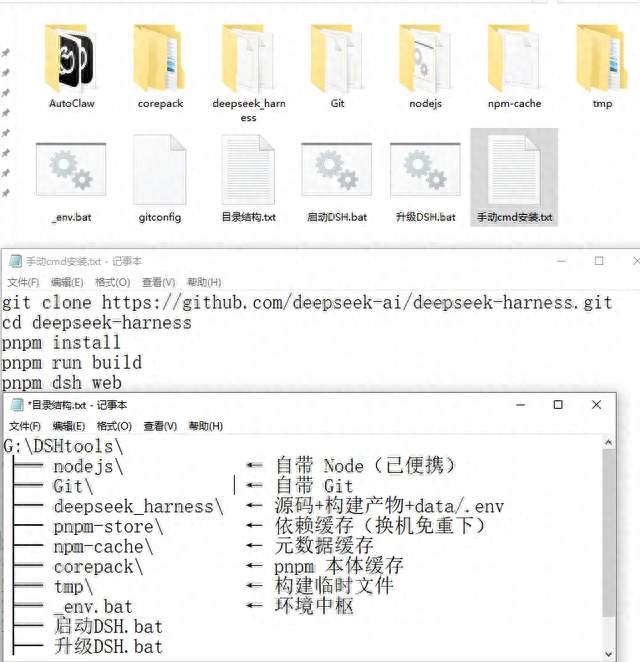The image size is (640, 662).
Task: Open 编辑(E) menu in 手动cmd安装.txt window
Action: tap(67, 282)
